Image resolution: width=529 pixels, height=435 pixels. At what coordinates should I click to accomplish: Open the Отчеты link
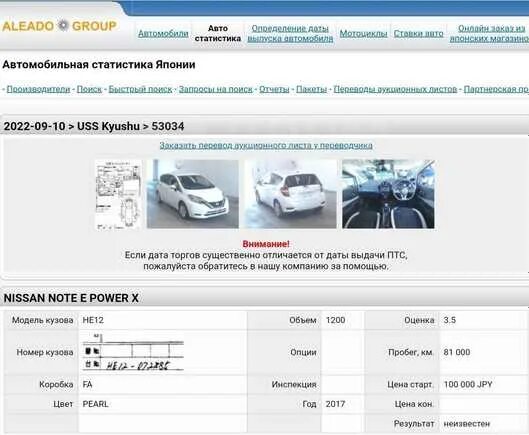click(x=274, y=89)
